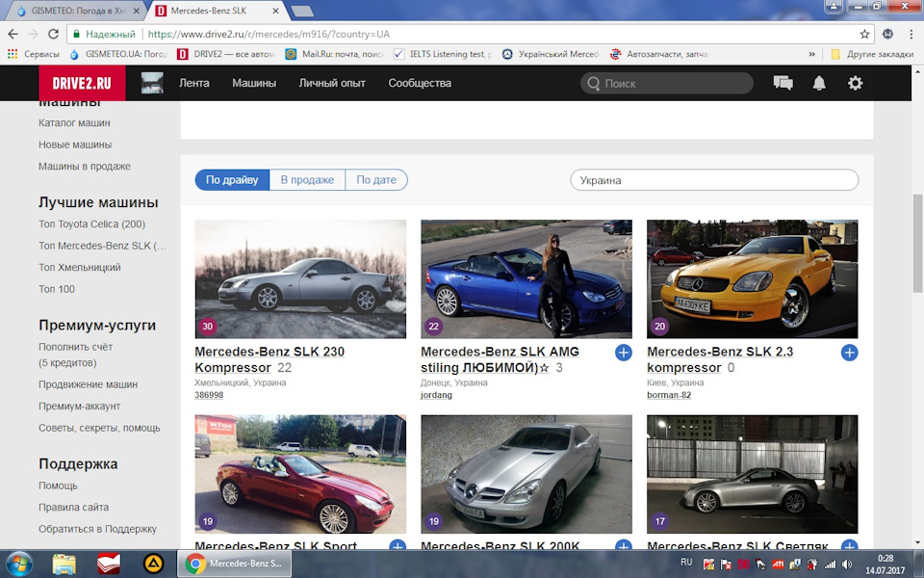Reload the page in Chrome

click(x=53, y=35)
